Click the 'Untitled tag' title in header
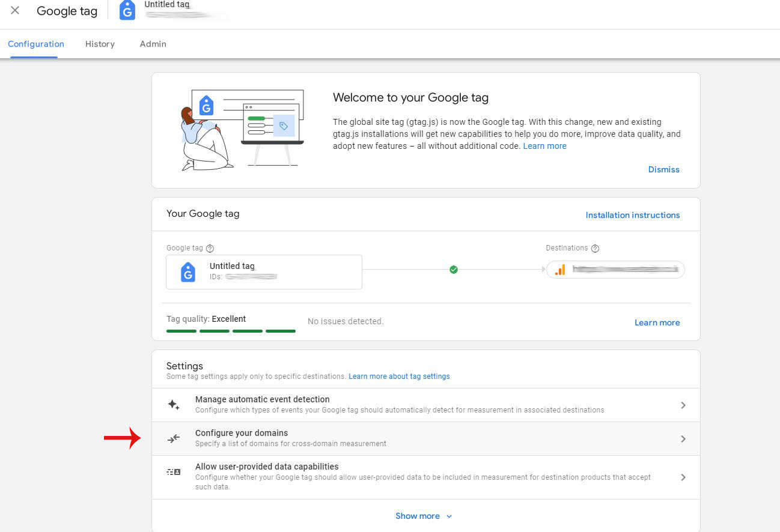This screenshot has width=780, height=532. pos(167,5)
